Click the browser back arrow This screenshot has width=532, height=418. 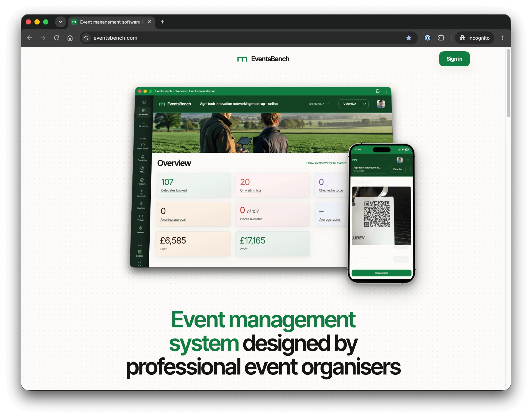point(30,38)
